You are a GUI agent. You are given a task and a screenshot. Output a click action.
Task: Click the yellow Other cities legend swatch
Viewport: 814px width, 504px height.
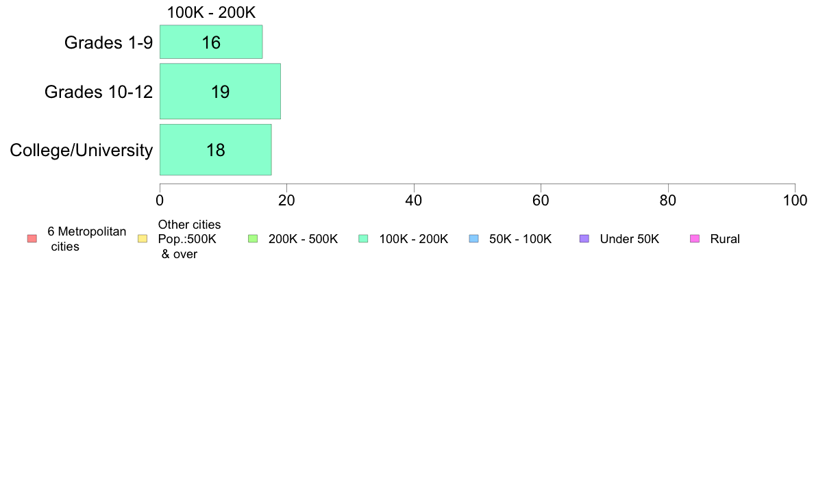pyautogui.click(x=143, y=239)
